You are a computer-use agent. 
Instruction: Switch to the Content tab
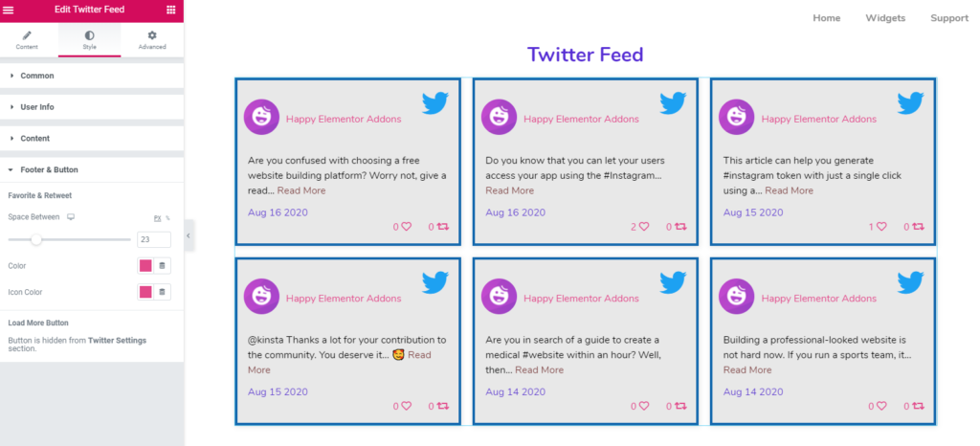pos(27,40)
